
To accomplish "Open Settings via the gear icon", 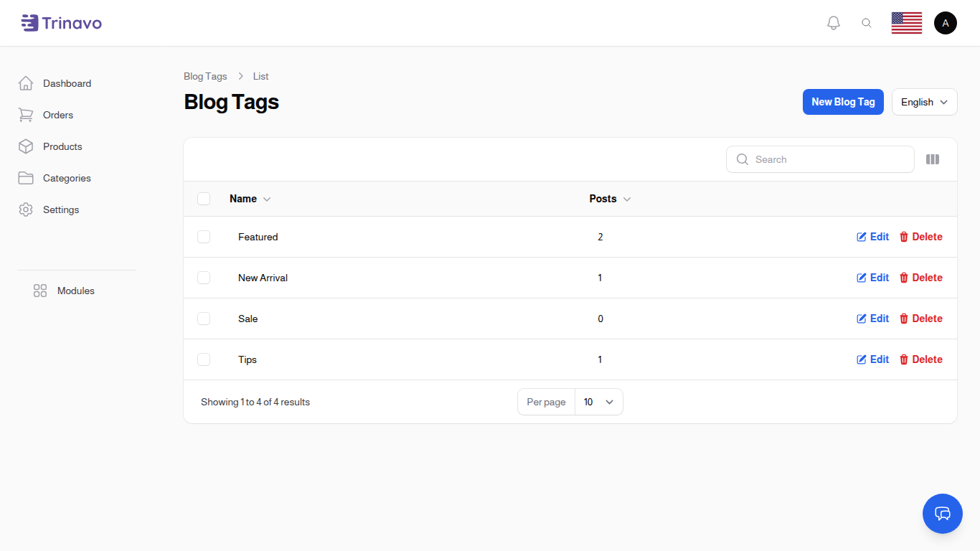I will (x=26, y=209).
